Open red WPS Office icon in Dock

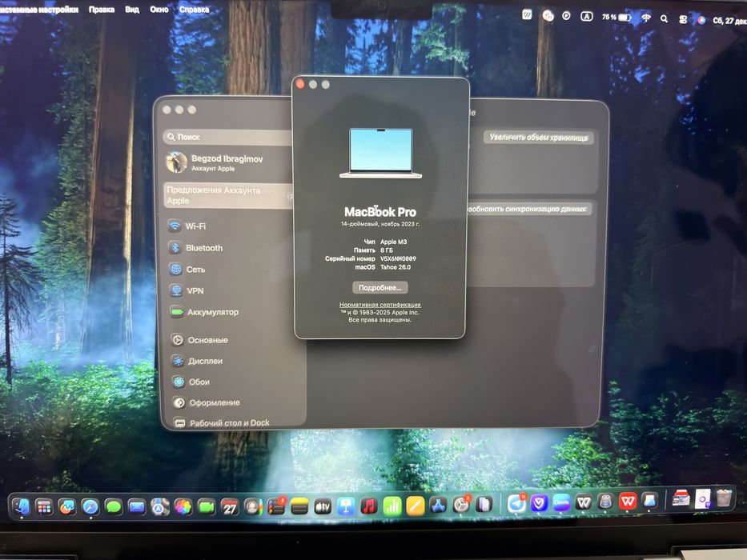click(628, 501)
